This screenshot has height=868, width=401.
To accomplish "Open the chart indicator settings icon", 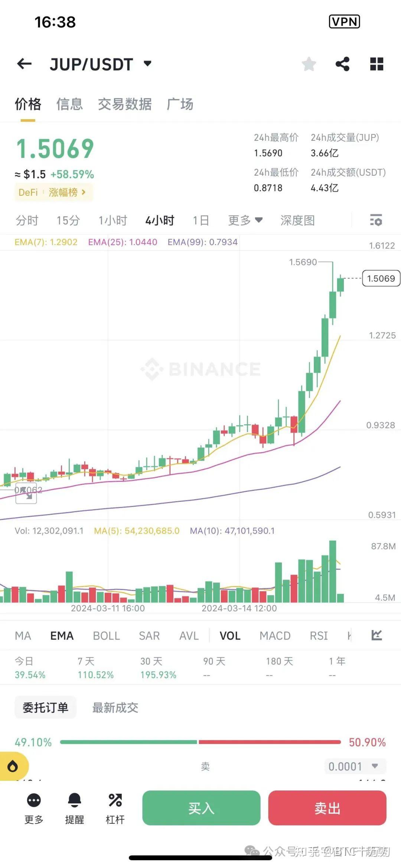I will [x=376, y=220].
